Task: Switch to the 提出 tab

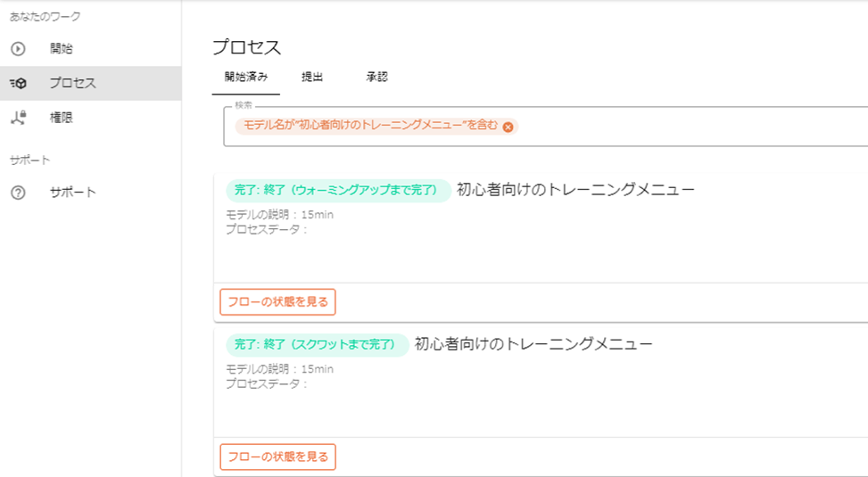Action: pyautogui.click(x=312, y=77)
